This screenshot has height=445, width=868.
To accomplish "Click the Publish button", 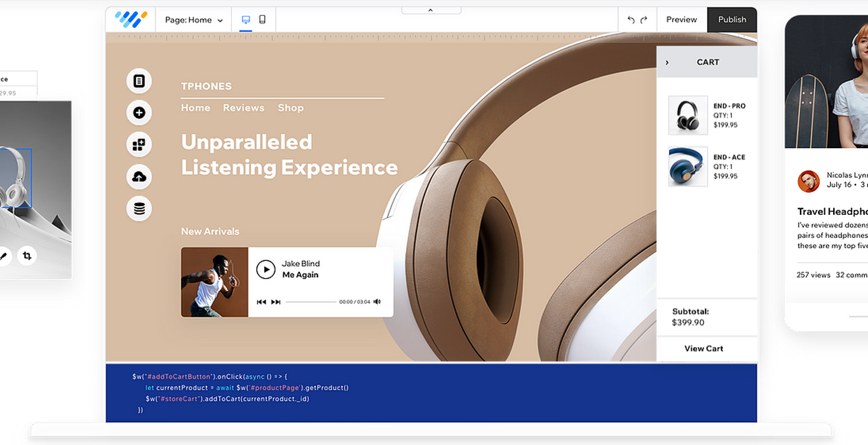I will [732, 20].
